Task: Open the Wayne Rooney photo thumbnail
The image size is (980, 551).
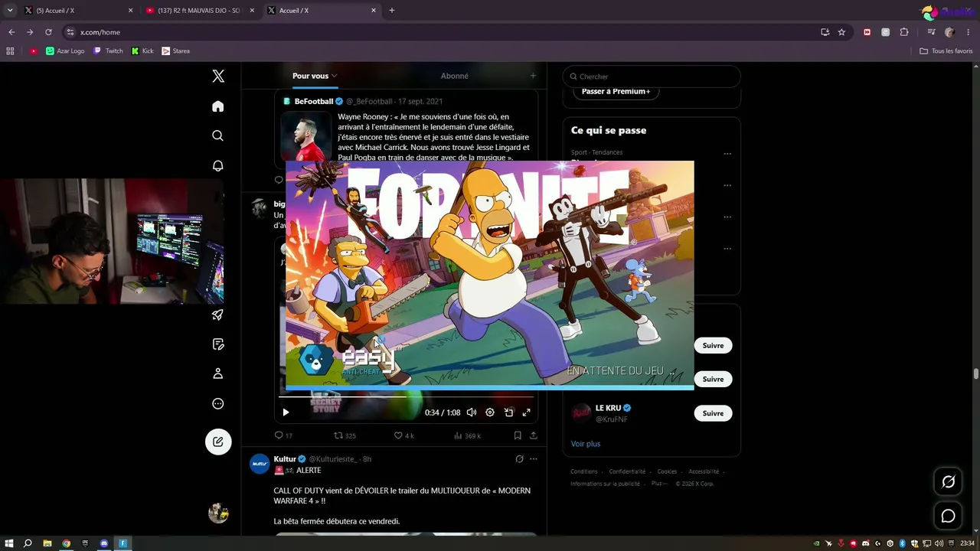Action: [x=305, y=137]
